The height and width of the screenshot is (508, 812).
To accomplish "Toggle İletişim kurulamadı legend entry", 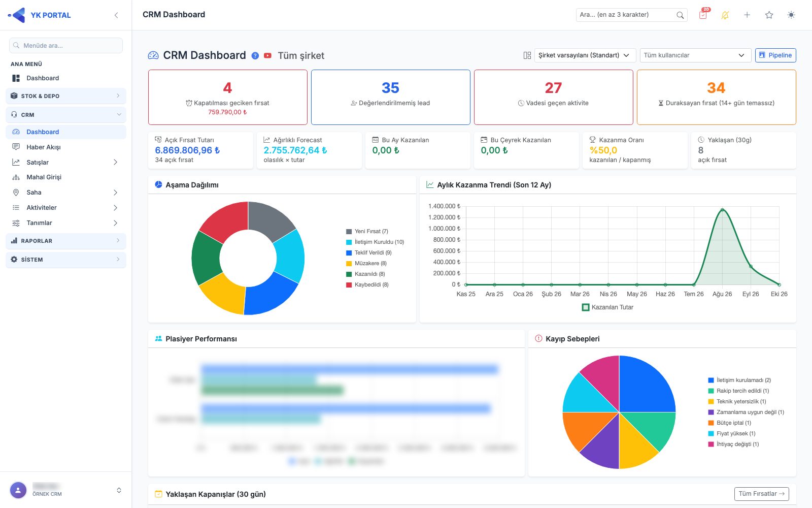I will (x=739, y=380).
